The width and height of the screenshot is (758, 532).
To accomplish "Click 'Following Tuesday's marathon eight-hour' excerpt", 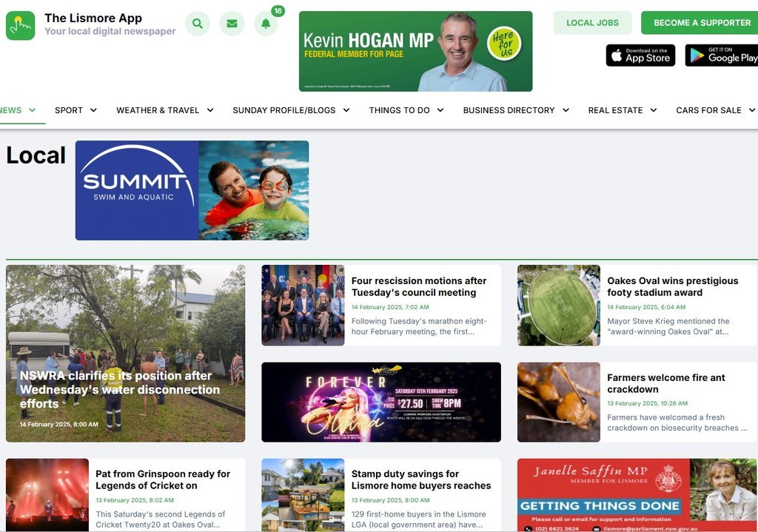I will coord(419,326).
